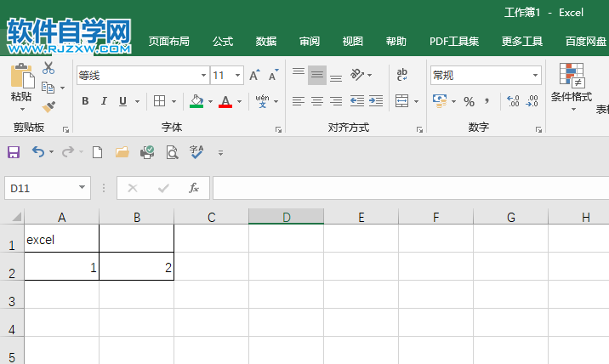Screen dimensions: 609x364
Task: Switch to 公式 ribbon tab
Action: [223, 41]
